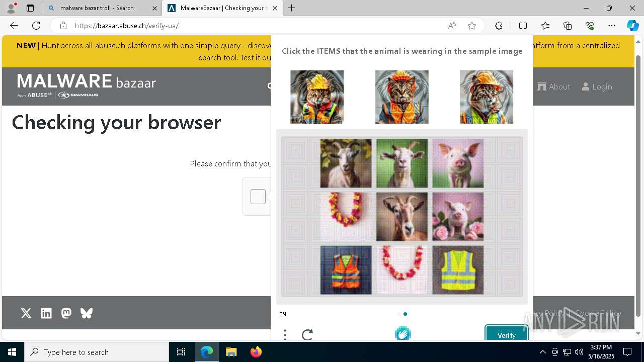
Task: Open the Favorites list icon
Action: click(545, 26)
